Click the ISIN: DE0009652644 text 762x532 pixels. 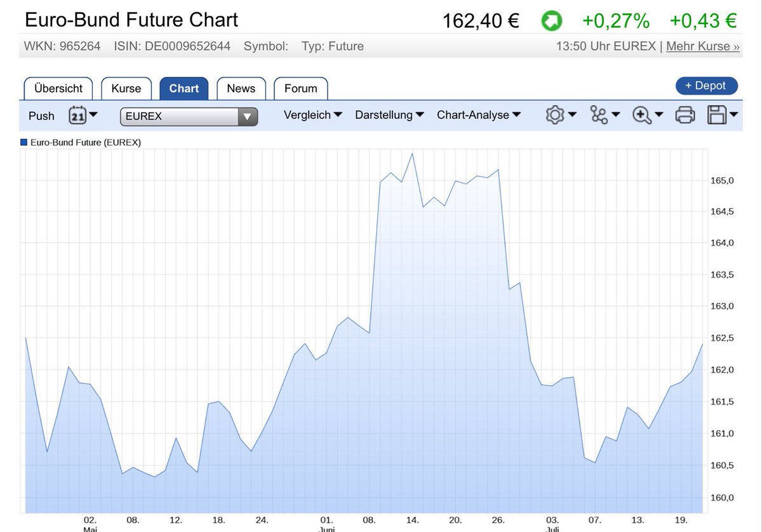coord(172,46)
